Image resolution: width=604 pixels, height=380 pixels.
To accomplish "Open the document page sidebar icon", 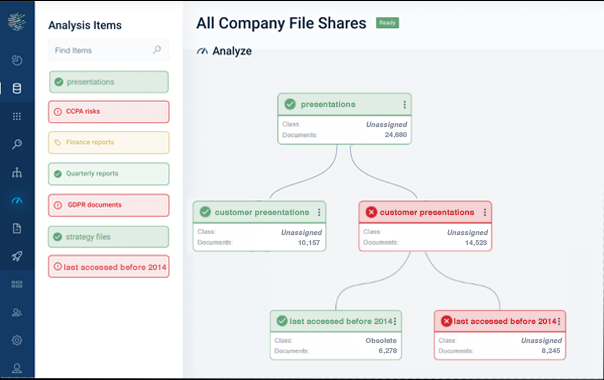I will (17, 228).
